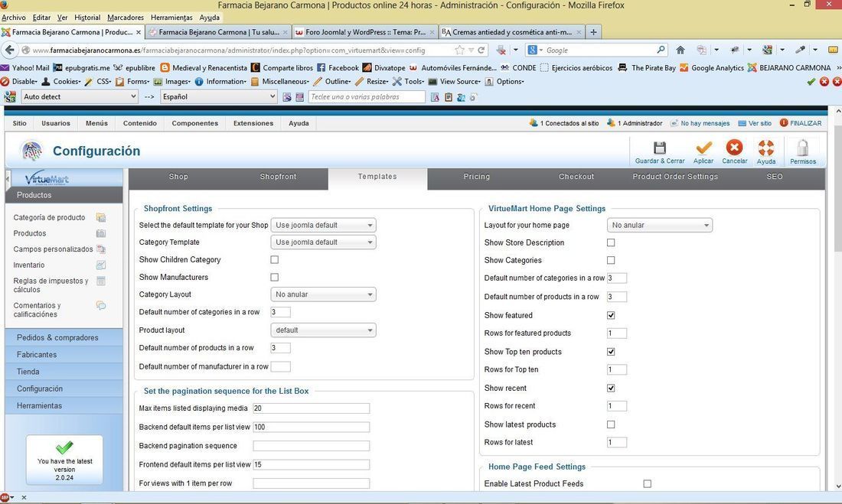Open Firefox home page icon
842x504 pixels.
point(680,50)
